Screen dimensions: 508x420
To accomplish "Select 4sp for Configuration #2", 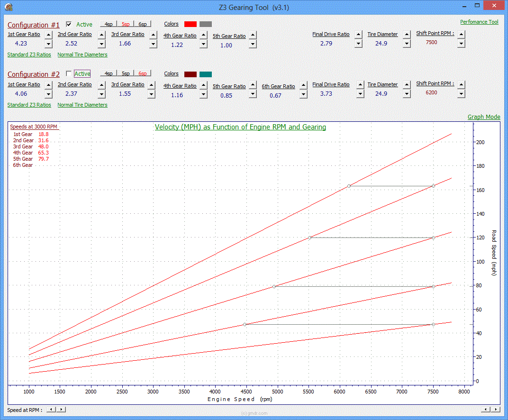I will pyautogui.click(x=109, y=73).
